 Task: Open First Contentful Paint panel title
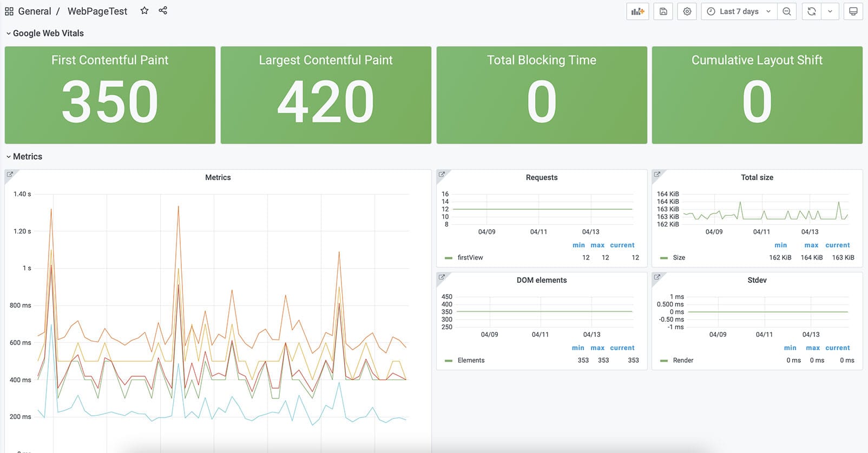pyautogui.click(x=110, y=60)
